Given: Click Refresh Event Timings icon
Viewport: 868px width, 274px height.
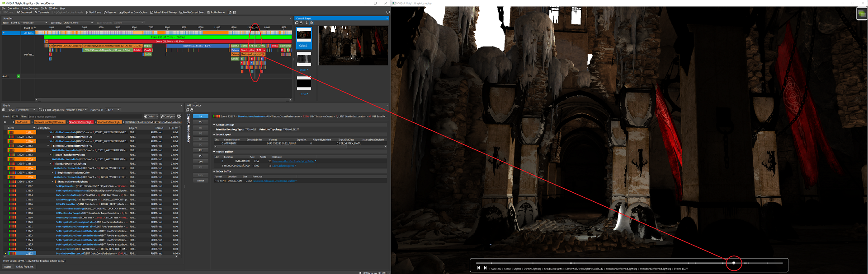Looking at the screenshot, I should click(152, 12).
